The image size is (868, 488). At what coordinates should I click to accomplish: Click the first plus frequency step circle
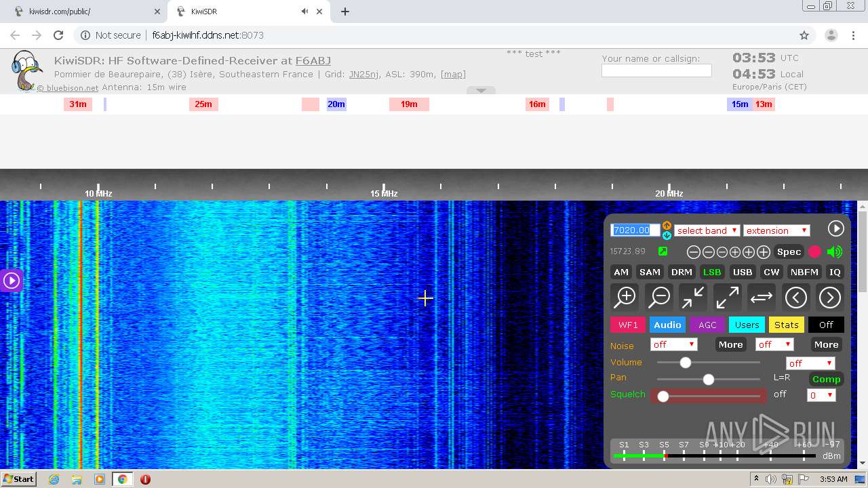735,252
